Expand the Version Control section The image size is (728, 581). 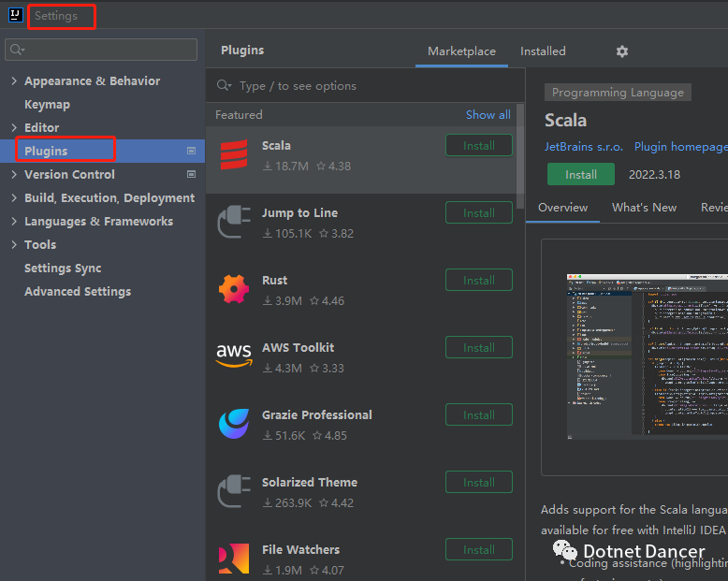tap(14, 174)
